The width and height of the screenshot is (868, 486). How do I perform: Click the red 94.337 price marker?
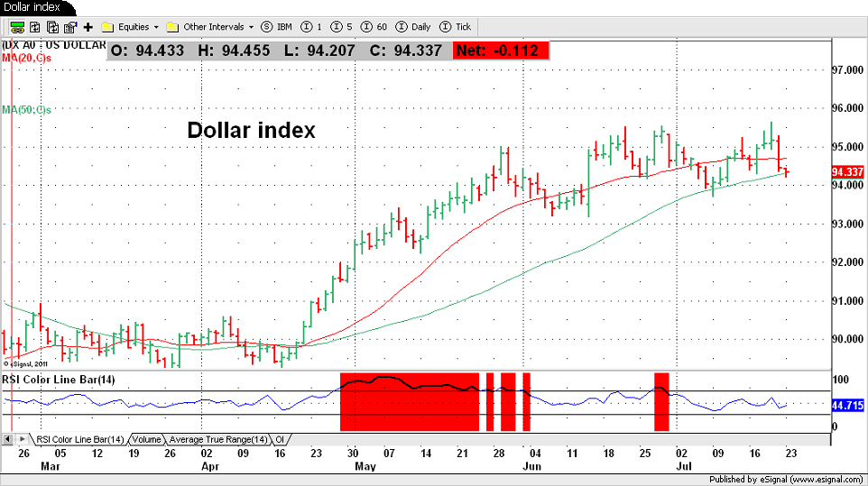pos(847,172)
